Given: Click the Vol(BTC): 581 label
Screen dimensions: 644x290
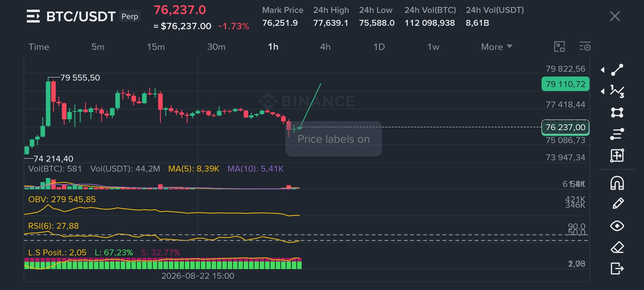Looking at the screenshot, I should click(55, 169).
